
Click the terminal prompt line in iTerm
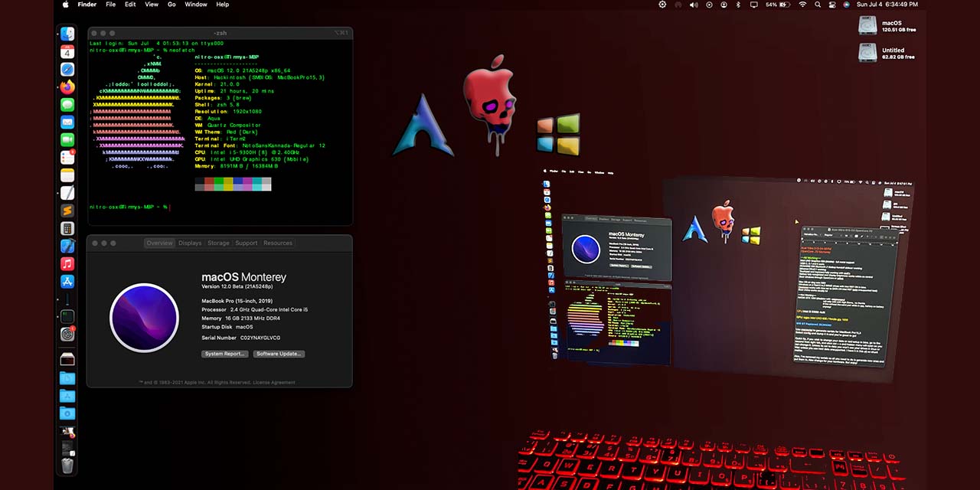(129, 207)
